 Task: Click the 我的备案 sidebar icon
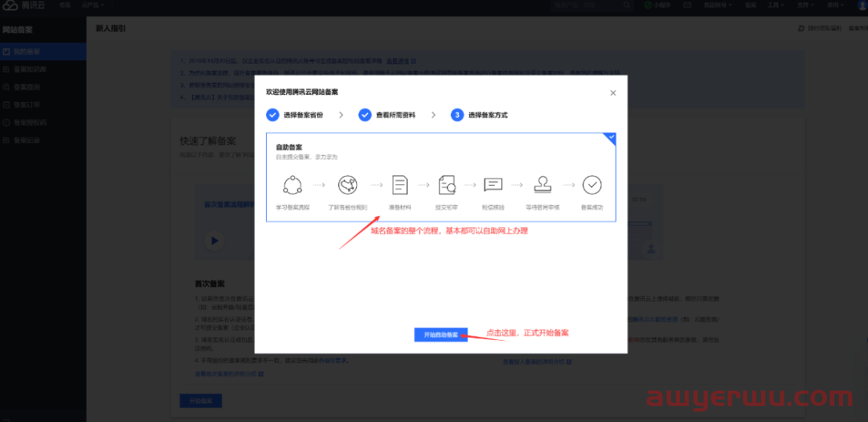click(x=6, y=51)
